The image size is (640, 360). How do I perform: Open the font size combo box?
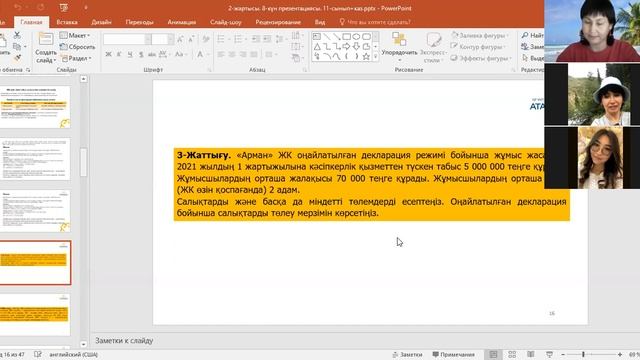point(163,39)
